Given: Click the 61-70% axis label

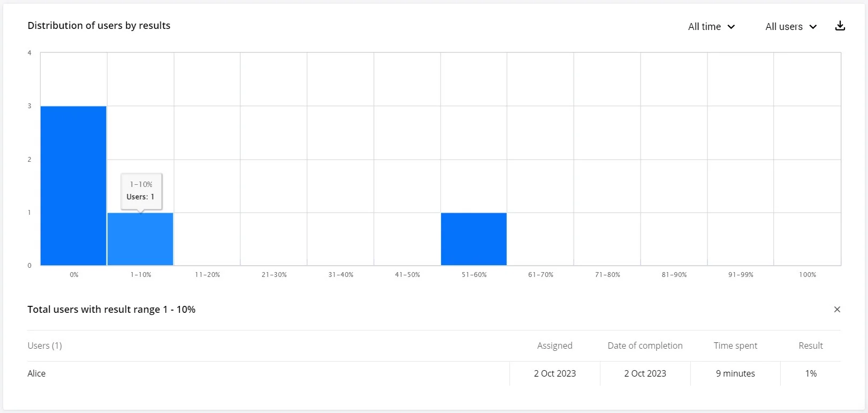Looking at the screenshot, I should point(540,275).
